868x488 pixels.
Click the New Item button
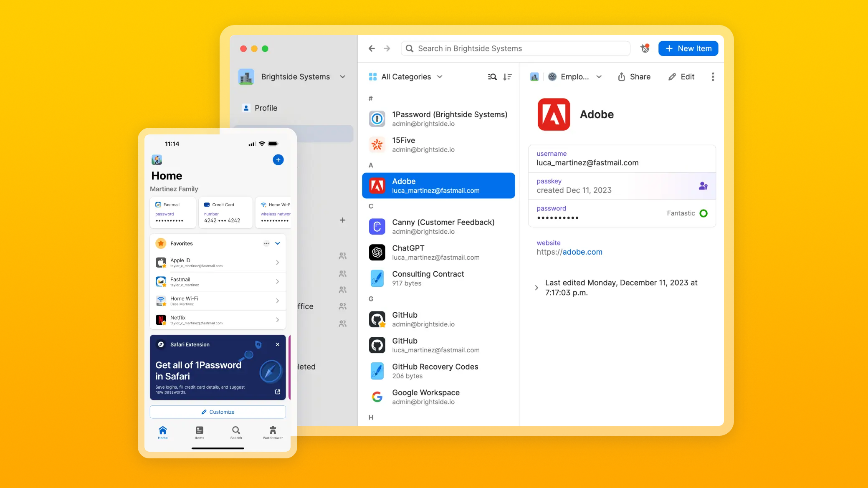tap(688, 48)
